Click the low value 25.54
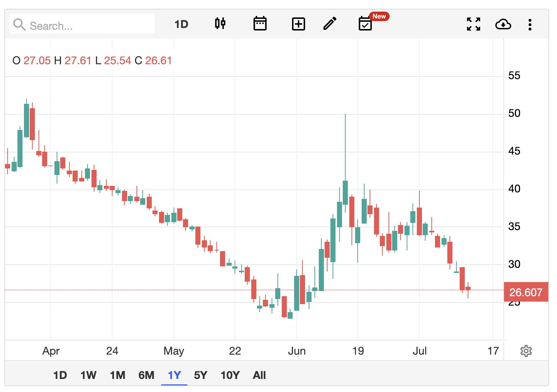Screen dimensions: 557x392 (118, 61)
